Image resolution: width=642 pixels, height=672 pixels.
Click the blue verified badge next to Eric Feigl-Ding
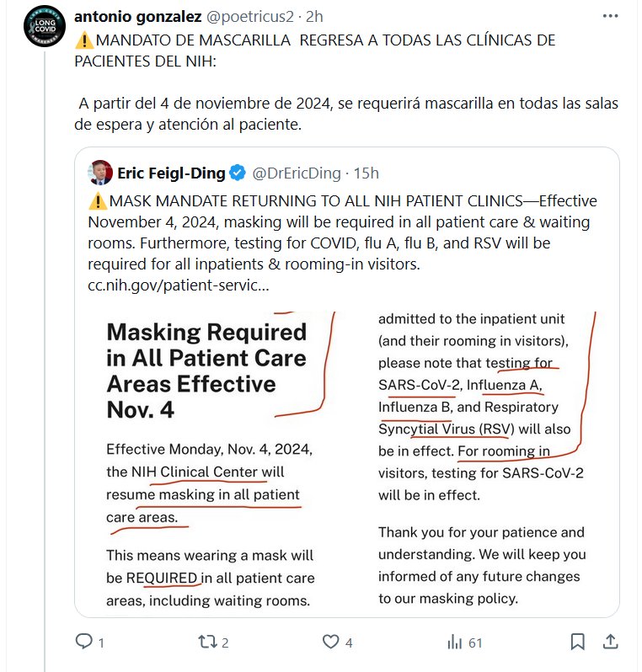click(x=238, y=173)
